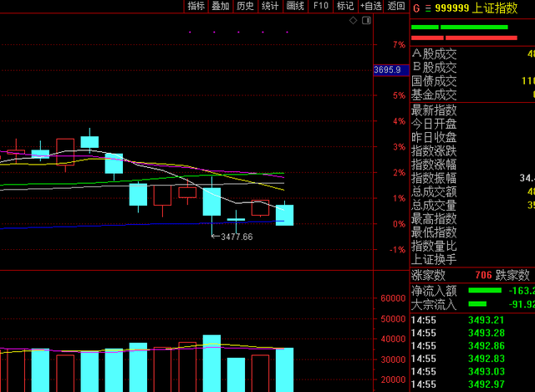This screenshot has width=535, height=392.
Task: Select the A股成交 row
Action: tap(472, 53)
